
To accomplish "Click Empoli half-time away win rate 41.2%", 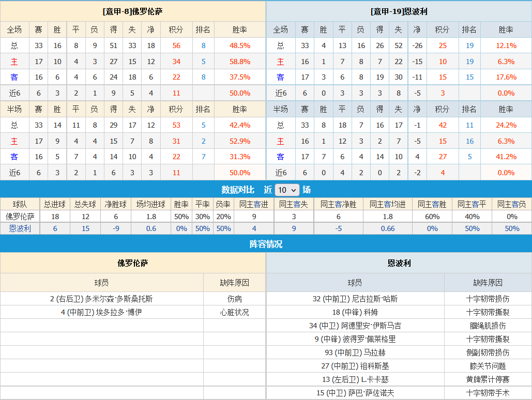I will [506, 157].
